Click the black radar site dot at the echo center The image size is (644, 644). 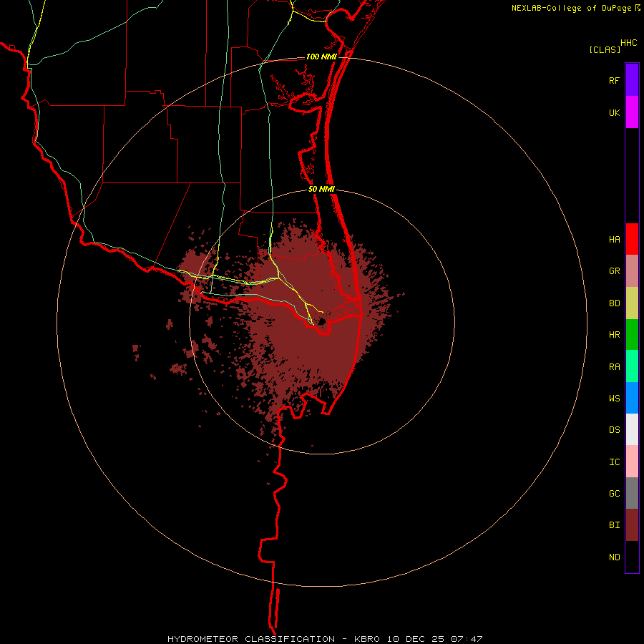(321, 321)
